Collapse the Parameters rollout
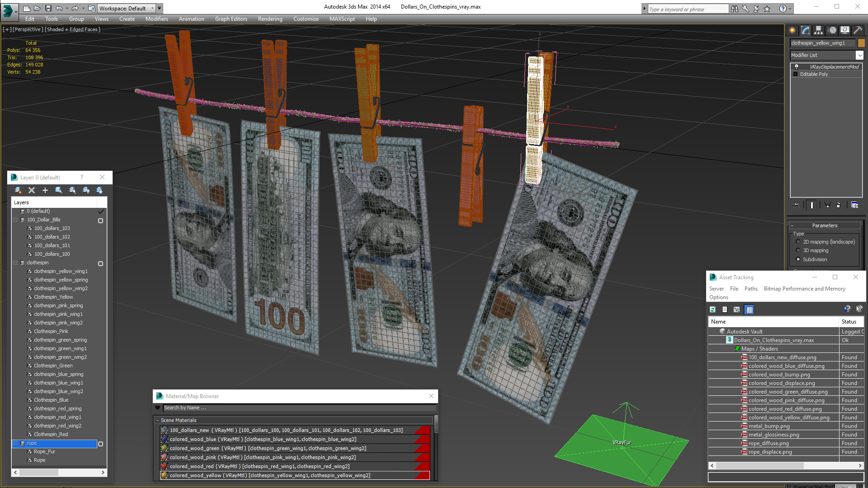Viewport: 868px width, 488px height. tap(792, 225)
